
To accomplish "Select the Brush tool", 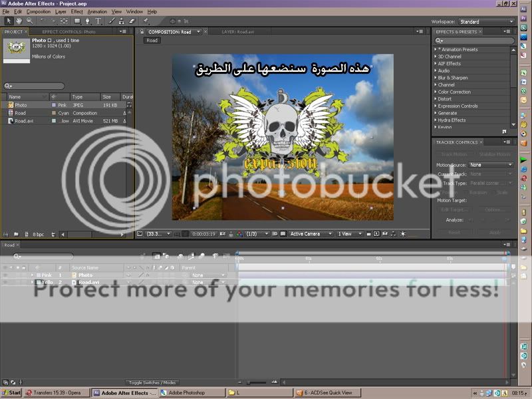I will [112, 21].
